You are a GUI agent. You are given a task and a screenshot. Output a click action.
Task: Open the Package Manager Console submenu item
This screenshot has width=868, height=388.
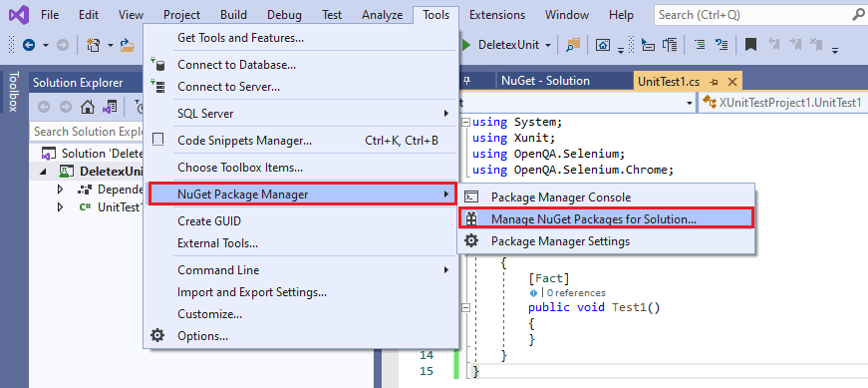606,196
